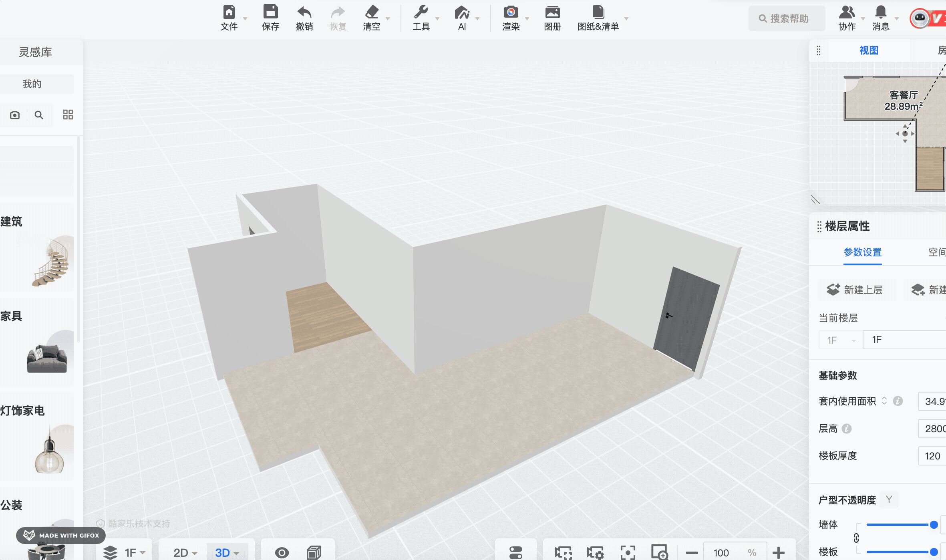Open the 家具 category with sofa
This screenshot has width=946, height=560.
pos(37,343)
